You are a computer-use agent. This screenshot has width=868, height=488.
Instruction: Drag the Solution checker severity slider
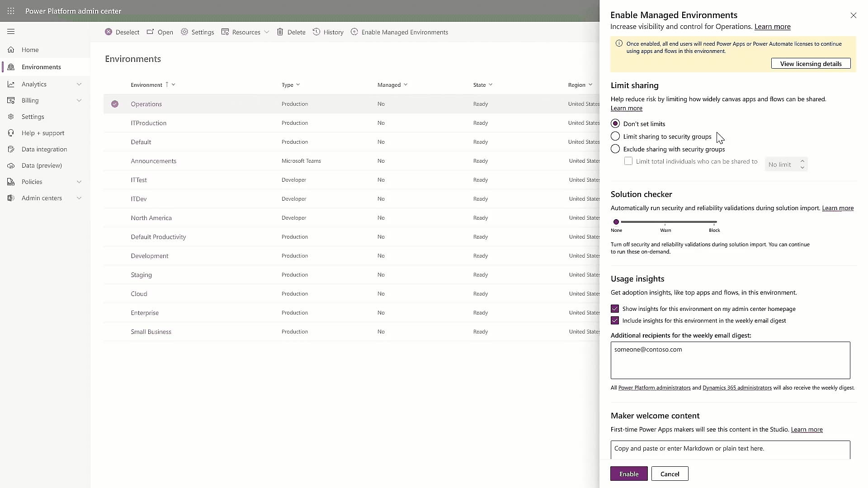617,221
